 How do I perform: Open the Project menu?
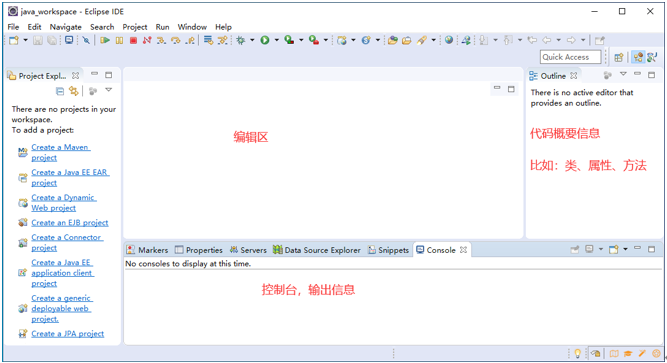[135, 27]
